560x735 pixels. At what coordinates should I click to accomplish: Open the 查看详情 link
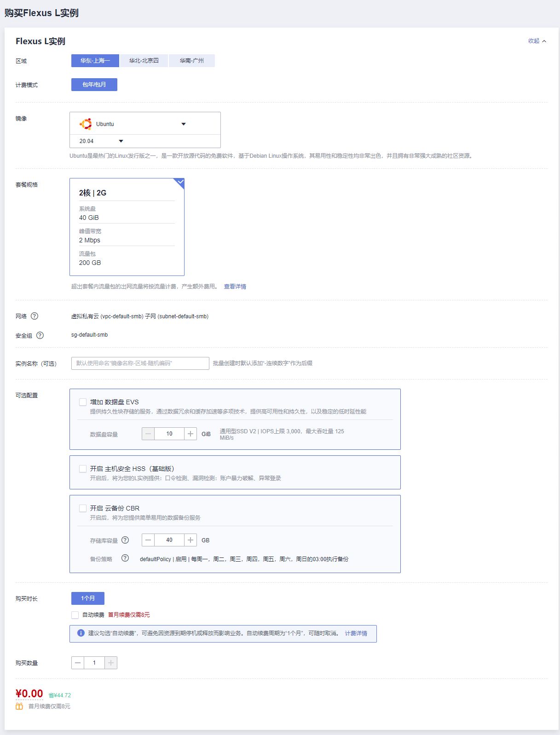pyautogui.click(x=235, y=287)
